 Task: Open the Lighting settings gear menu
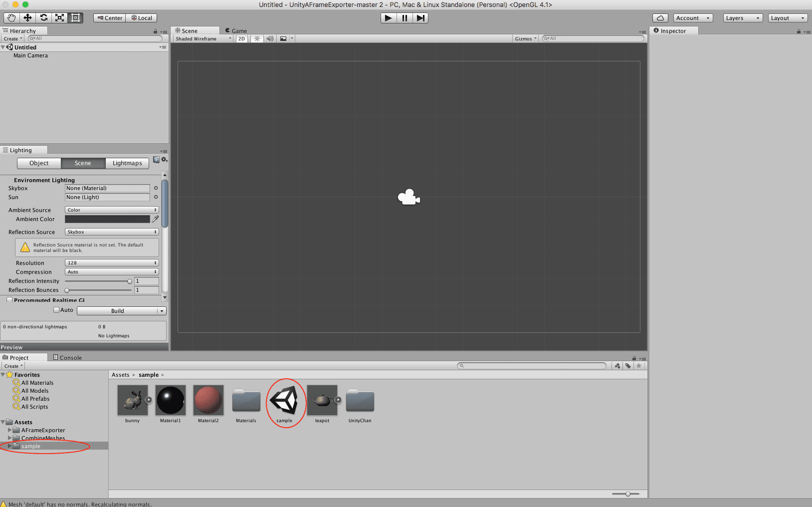(164, 160)
